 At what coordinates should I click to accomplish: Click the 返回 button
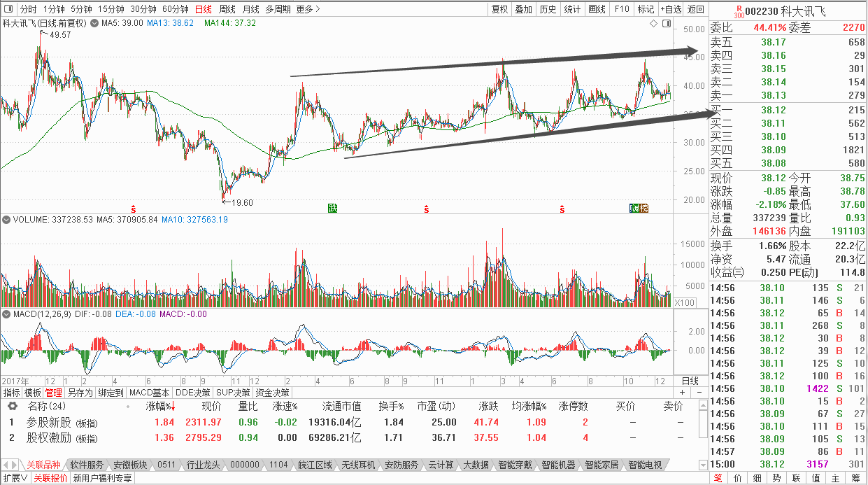(x=695, y=9)
